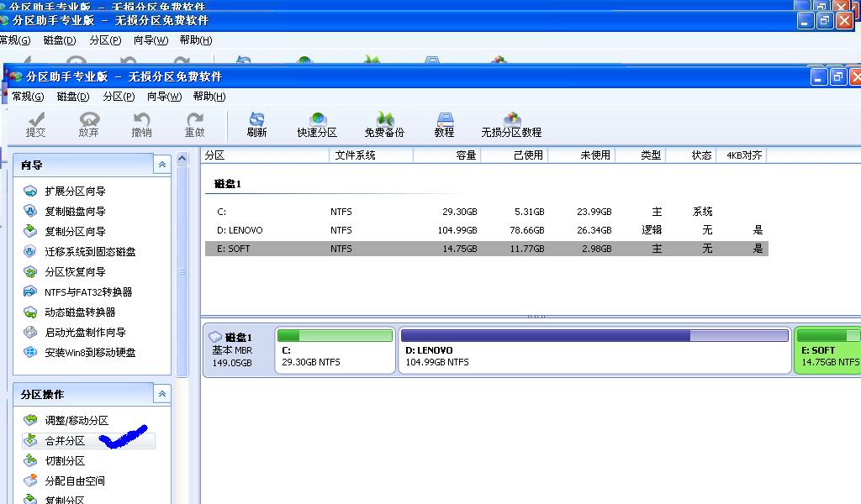The height and width of the screenshot is (504, 861).
Task: Open 启动光盘制作向导
Action: [x=74, y=333]
